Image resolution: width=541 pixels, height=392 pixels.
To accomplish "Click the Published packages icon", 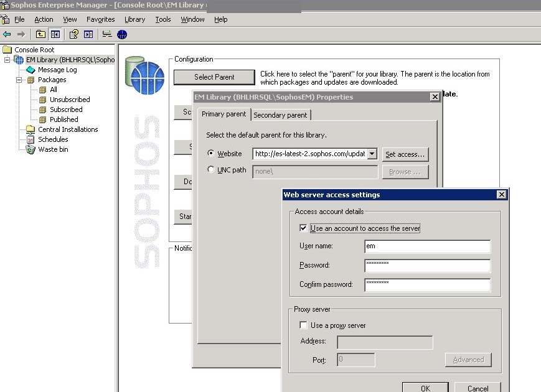I will (42, 119).
